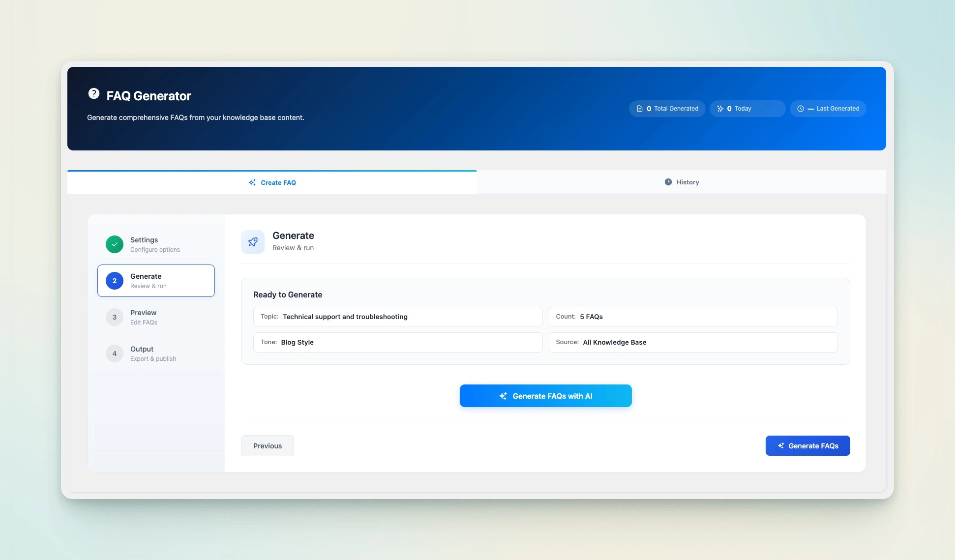This screenshot has height=560, width=955.
Task: Click the clock icon on History tab
Action: (x=668, y=182)
